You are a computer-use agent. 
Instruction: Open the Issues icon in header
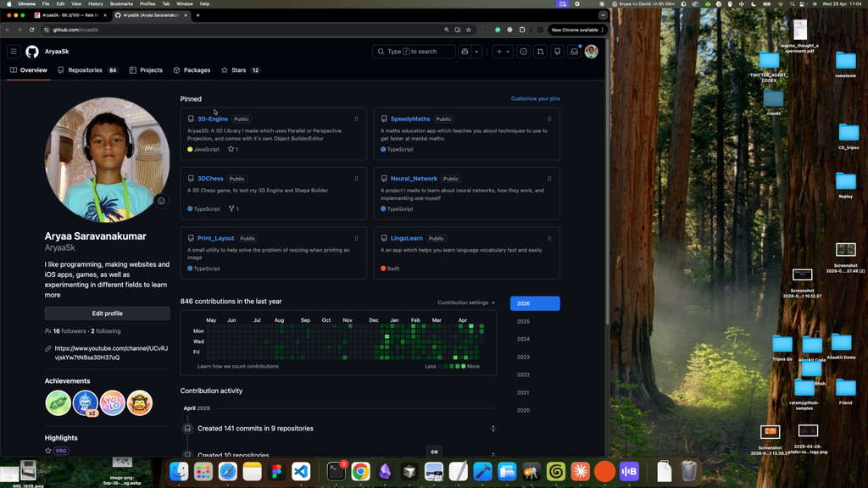523,52
